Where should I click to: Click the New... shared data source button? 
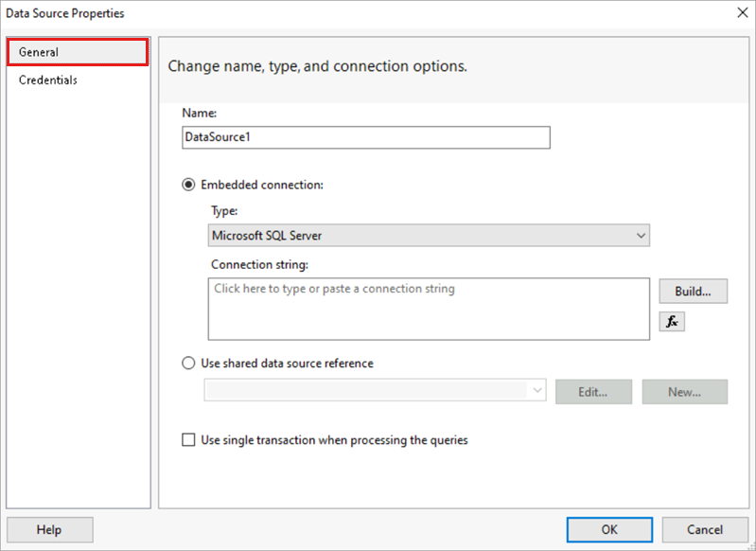point(684,391)
